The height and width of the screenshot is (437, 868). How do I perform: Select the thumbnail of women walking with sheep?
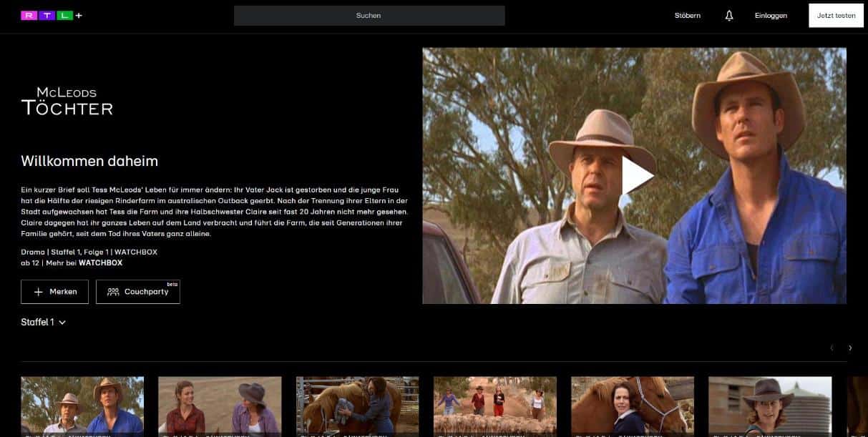495,406
